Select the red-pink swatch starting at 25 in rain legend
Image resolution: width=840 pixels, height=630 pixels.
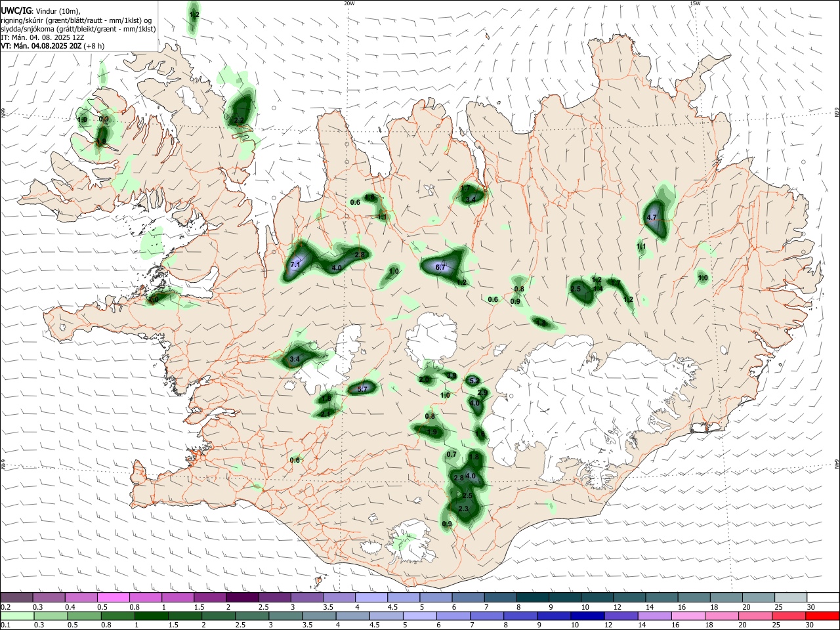point(789,616)
